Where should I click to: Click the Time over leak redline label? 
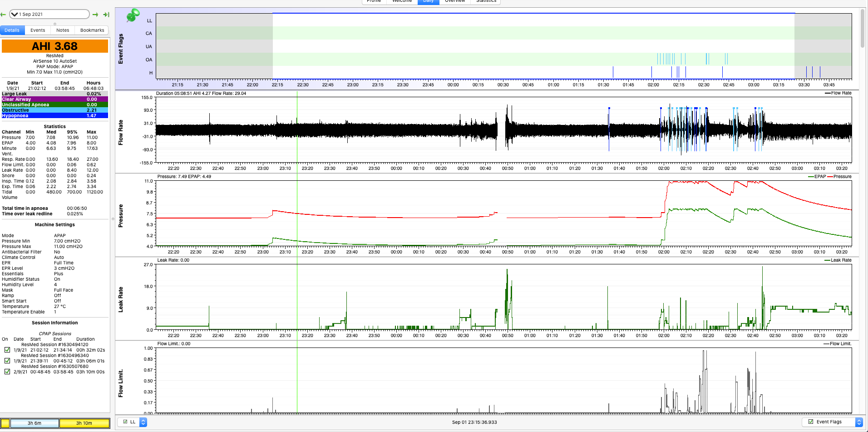pos(27,214)
